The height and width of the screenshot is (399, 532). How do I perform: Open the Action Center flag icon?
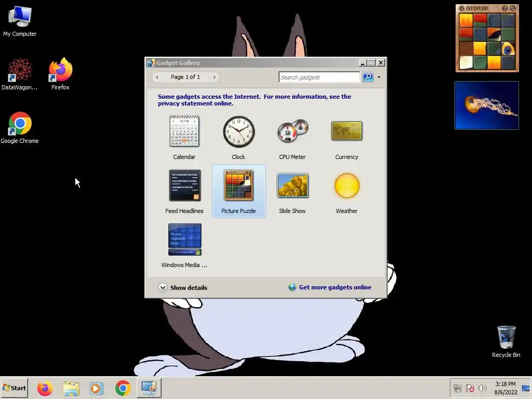tap(470, 388)
